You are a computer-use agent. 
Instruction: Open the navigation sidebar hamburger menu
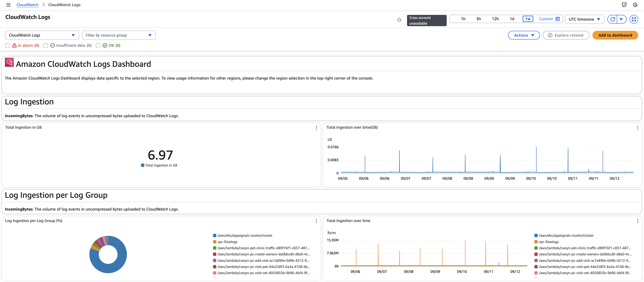click(8, 5)
